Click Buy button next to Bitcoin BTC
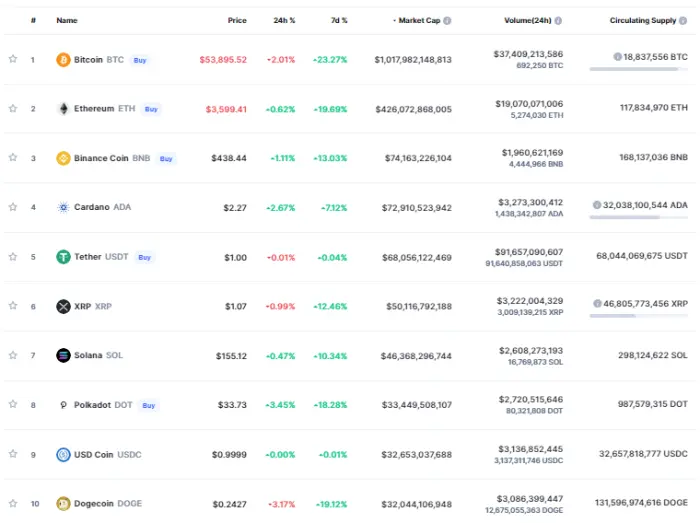 point(140,60)
